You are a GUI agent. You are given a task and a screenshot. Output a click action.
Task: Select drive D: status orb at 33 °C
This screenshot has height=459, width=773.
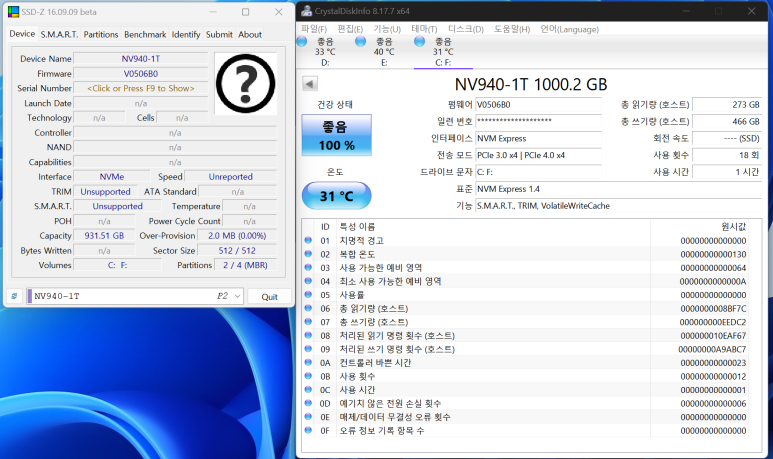click(x=302, y=42)
